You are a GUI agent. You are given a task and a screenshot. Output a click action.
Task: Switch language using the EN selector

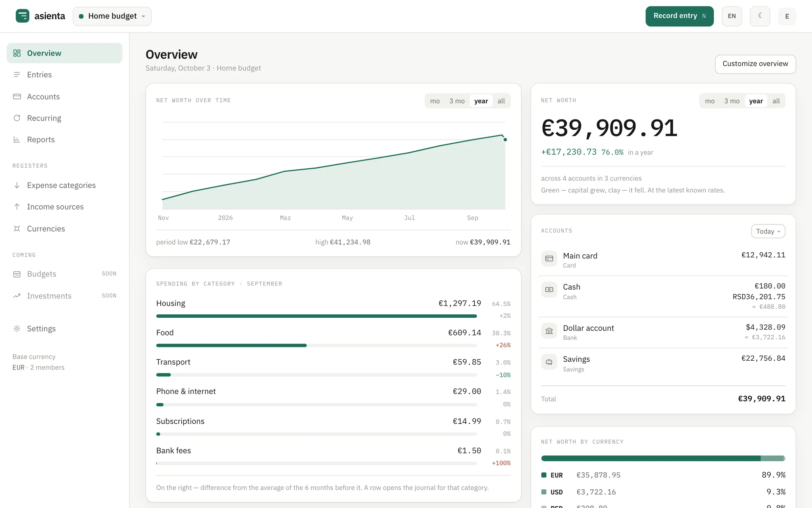731,16
